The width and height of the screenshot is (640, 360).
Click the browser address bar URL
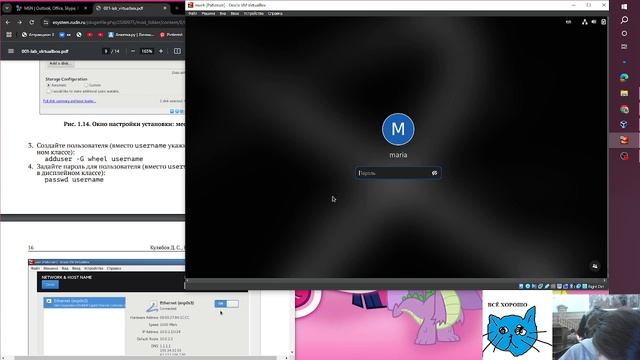[118, 22]
